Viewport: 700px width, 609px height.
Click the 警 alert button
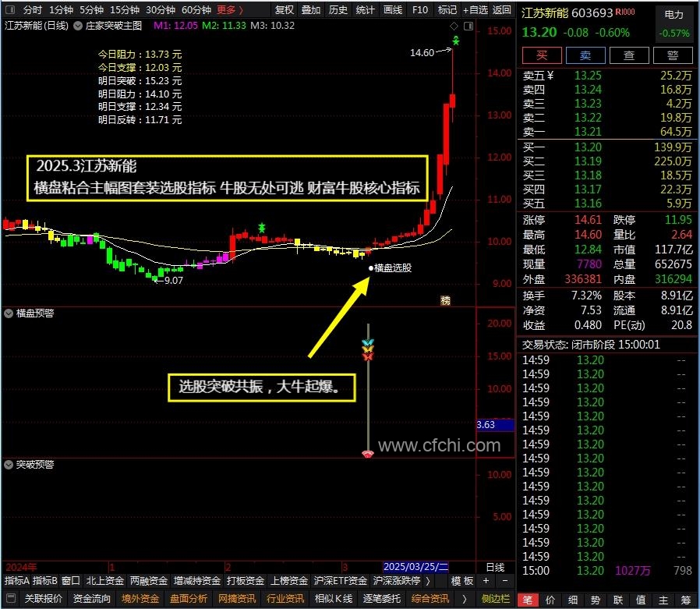click(672, 55)
